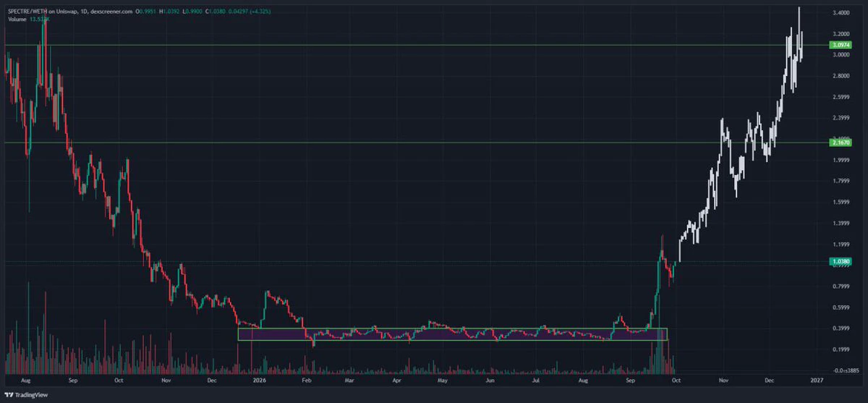Click the dexscreener.com source label
Screen dimensions: 868x403
pos(111,12)
